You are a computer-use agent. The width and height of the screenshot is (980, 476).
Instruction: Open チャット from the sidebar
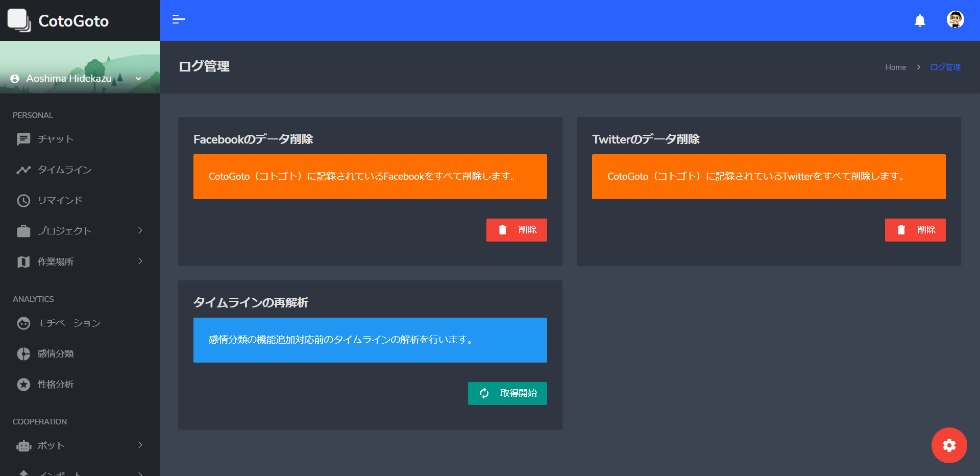55,139
